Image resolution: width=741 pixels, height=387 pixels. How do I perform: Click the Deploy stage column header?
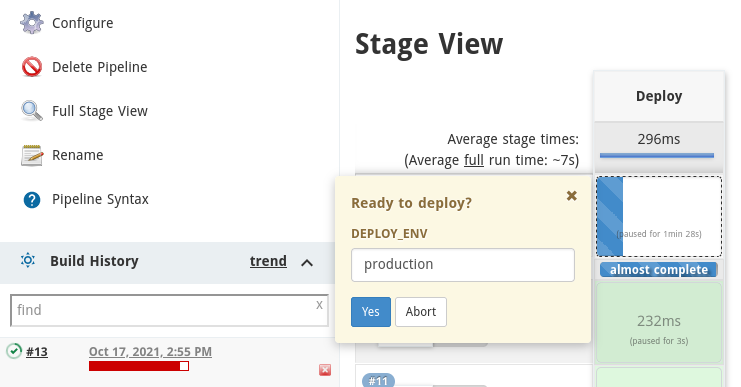click(659, 96)
